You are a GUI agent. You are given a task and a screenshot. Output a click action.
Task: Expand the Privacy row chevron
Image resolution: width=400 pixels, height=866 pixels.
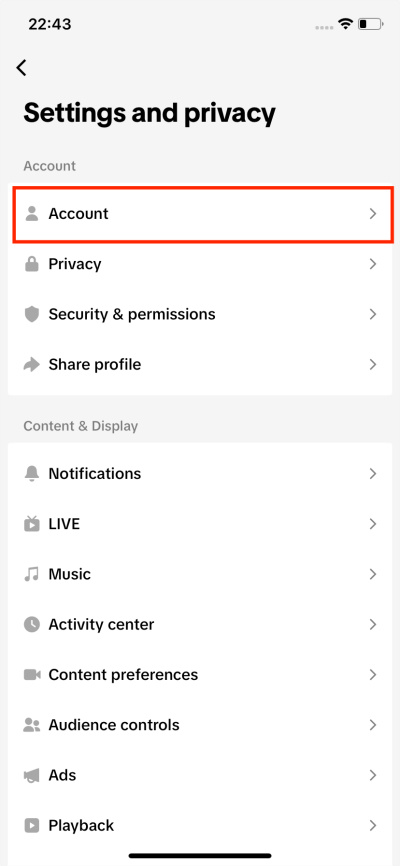tap(373, 264)
